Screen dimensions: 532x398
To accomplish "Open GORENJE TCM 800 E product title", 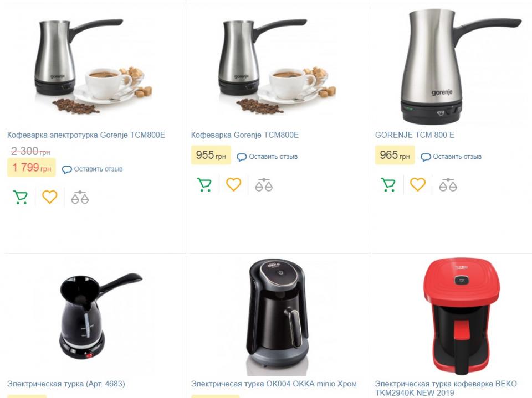I will coord(415,135).
